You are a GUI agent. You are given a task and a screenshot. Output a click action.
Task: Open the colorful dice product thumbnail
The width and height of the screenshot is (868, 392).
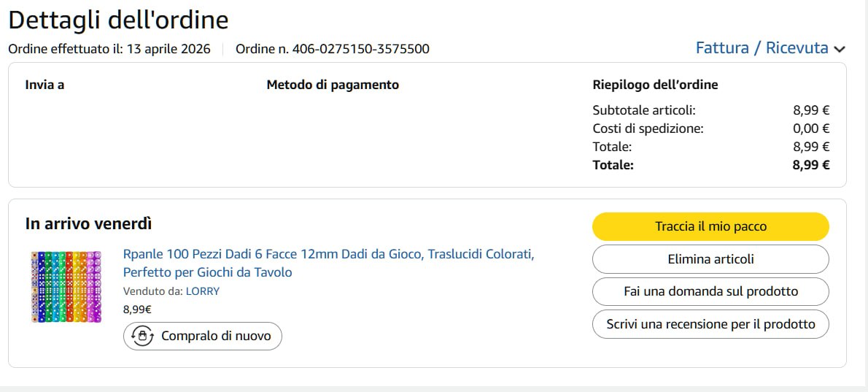pos(66,287)
